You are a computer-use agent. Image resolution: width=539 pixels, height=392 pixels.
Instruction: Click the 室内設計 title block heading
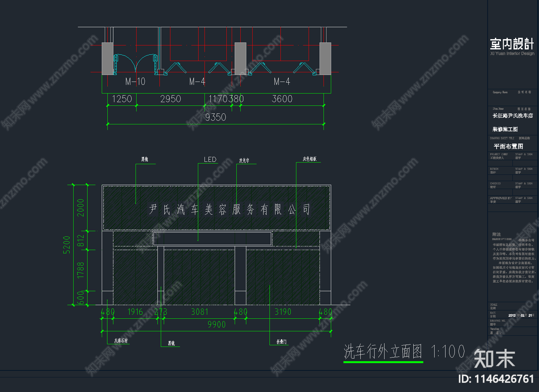(x=512, y=44)
